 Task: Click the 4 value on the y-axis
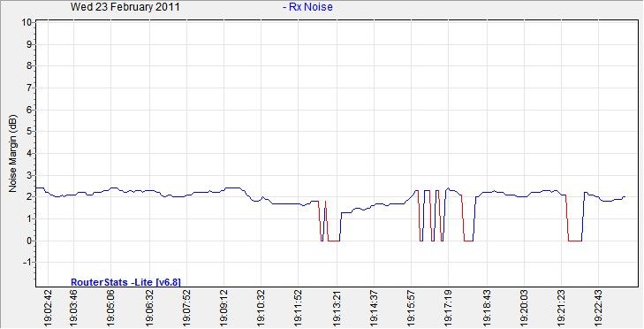(x=29, y=153)
